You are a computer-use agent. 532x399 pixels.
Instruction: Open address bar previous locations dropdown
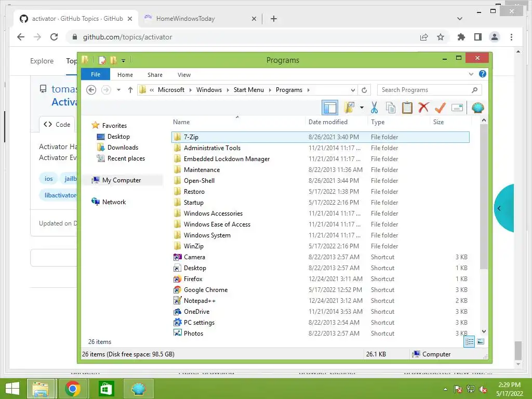[353, 90]
